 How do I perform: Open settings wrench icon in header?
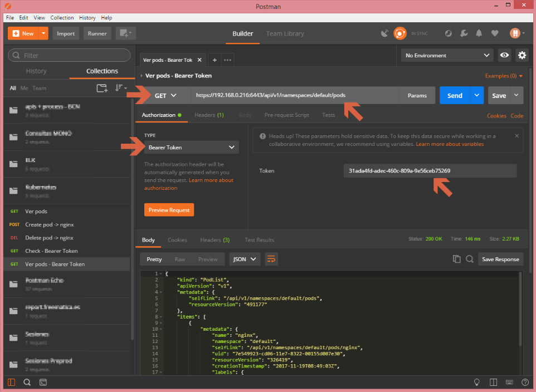464,33
